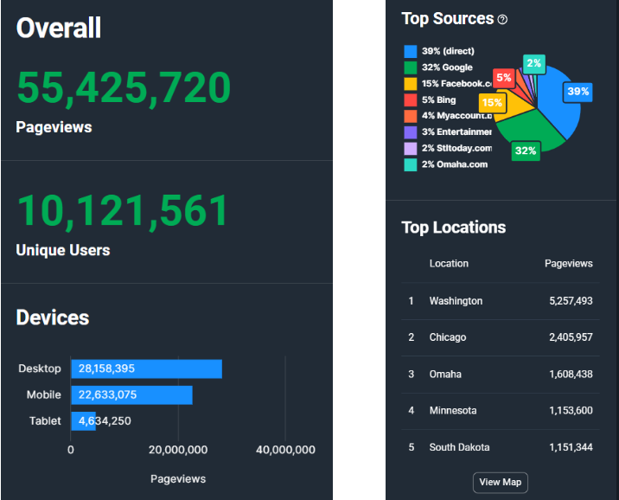Screen dimensions: 619x500
Task: Click the Desktop pageviews bar
Action: click(146, 369)
